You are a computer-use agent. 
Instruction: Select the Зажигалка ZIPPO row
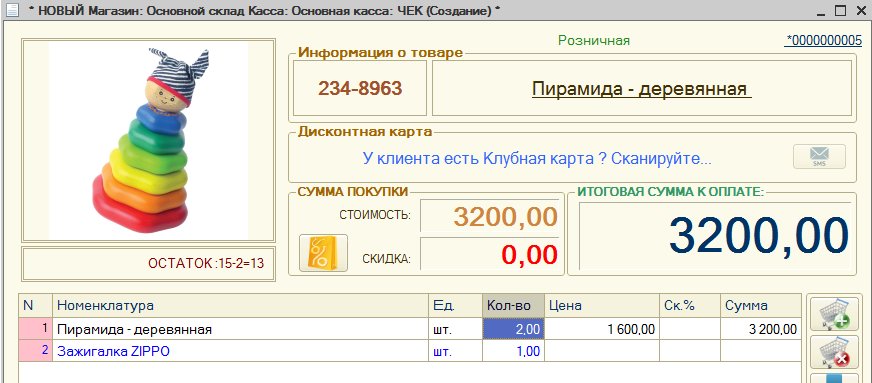tap(410, 351)
